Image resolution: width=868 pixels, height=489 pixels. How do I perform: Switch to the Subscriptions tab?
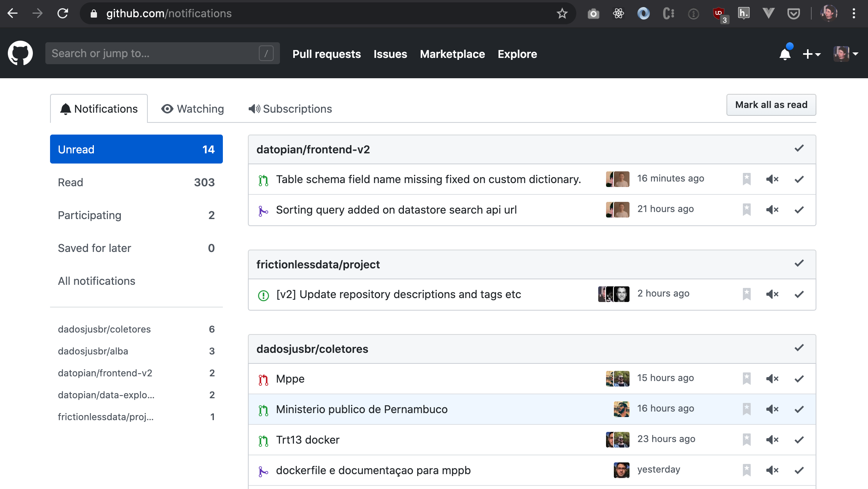pos(290,109)
